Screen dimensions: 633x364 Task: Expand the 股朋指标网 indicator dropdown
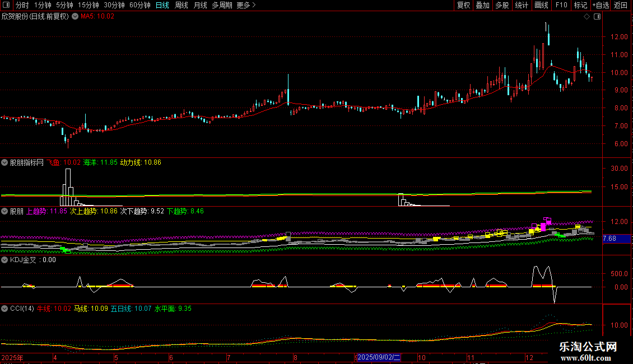click(5, 162)
